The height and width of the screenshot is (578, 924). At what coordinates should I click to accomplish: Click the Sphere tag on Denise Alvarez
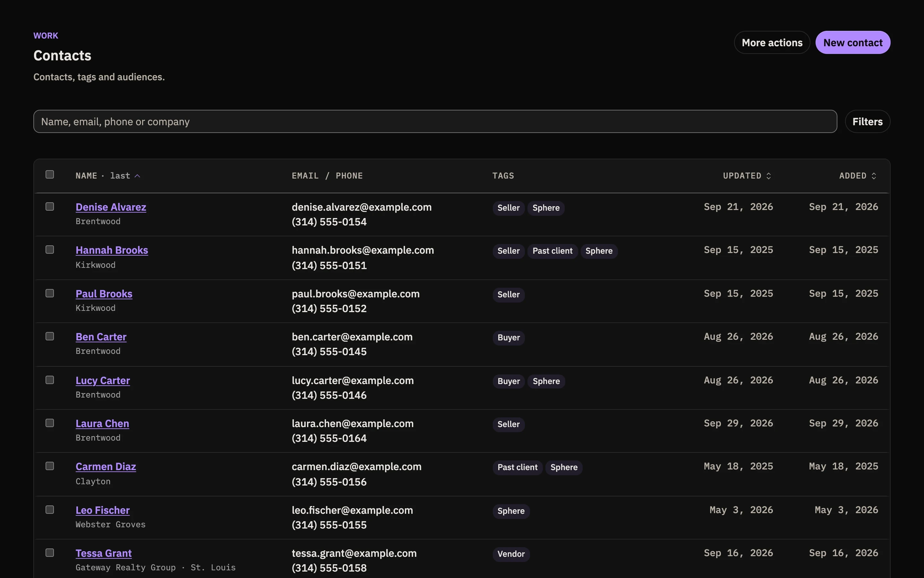tap(546, 208)
